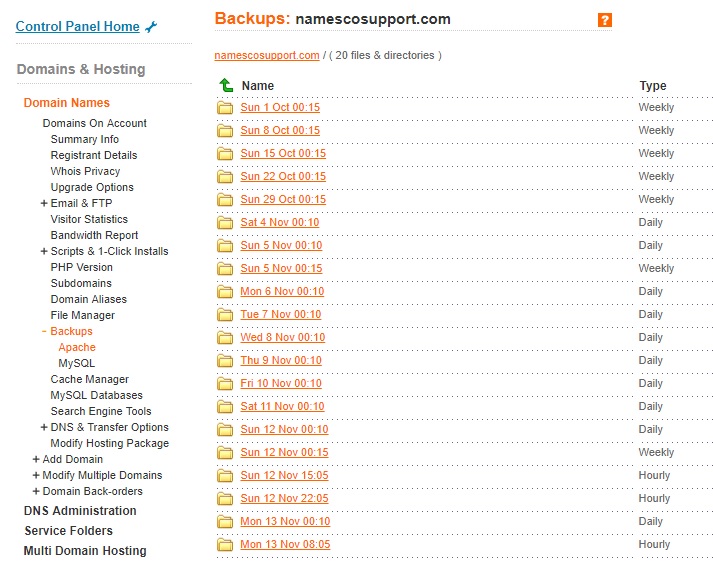This screenshot has width=713, height=565.
Task: Open the Sun 5 Nov 00:15 weekly backup link
Action: point(281,269)
